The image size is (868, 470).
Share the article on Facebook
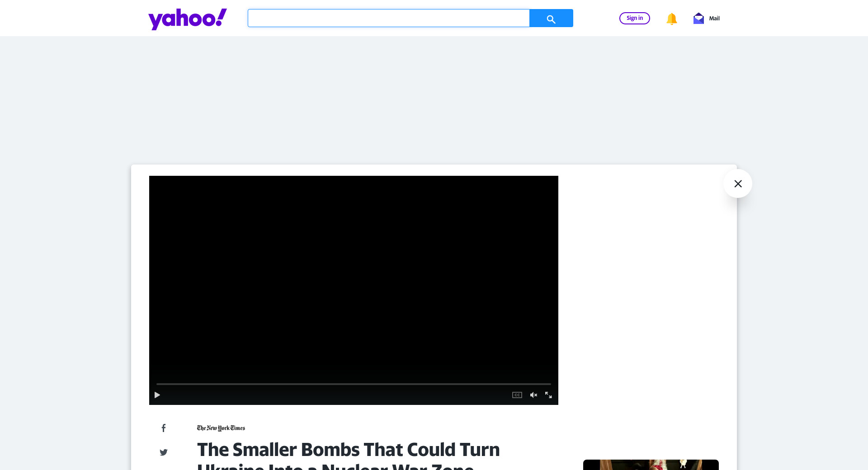point(164,428)
